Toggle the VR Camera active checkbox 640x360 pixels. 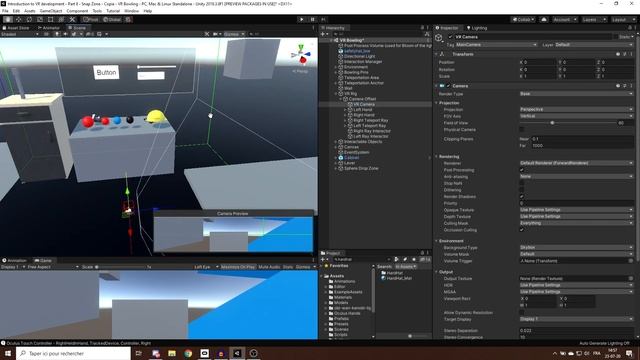tap(450, 37)
